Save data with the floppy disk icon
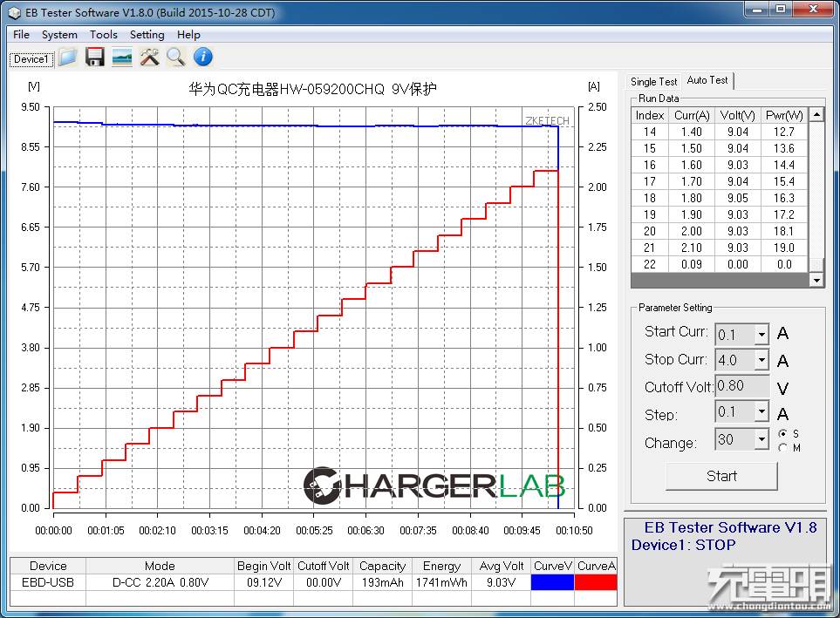This screenshot has width=840, height=618. coord(95,57)
